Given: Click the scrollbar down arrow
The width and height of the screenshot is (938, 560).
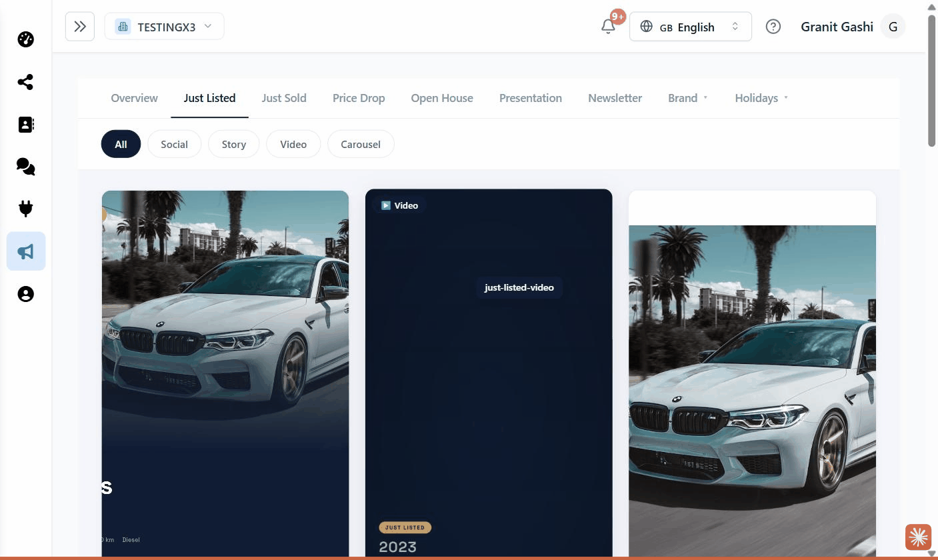Looking at the screenshot, I should [932, 554].
